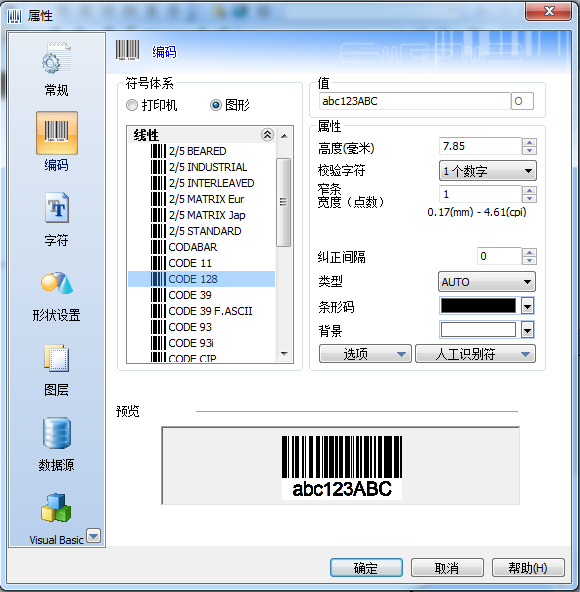This screenshot has height=592, width=580.
Task: Select CODE 128 in the symbology list
Action: (202, 279)
